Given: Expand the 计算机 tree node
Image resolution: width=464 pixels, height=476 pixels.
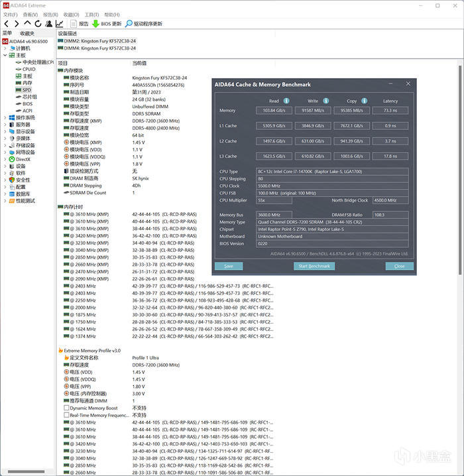Looking at the screenshot, I should [5, 48].
